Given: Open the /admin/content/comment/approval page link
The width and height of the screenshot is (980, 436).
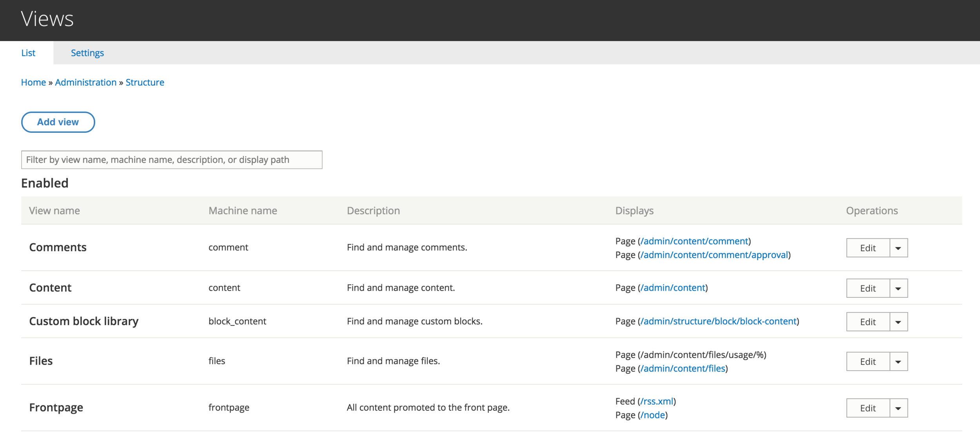Looking at the screenshot, I should tap(715, 255).
